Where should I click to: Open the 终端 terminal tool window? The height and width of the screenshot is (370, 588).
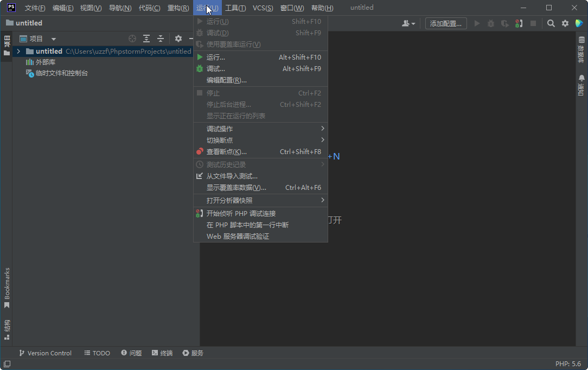tap(162, 353)
